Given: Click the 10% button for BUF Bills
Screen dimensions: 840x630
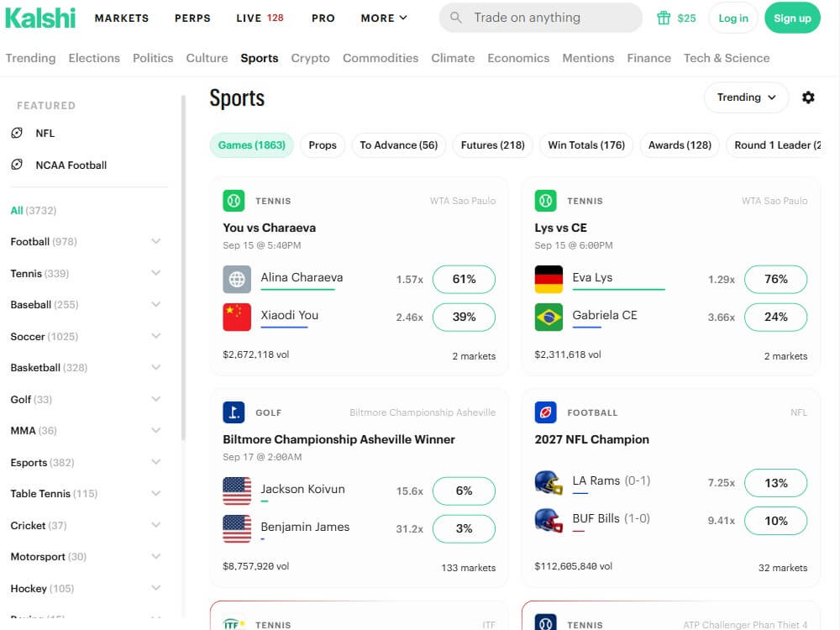Looking at the screenshot, I should click(x=775, y=521).
